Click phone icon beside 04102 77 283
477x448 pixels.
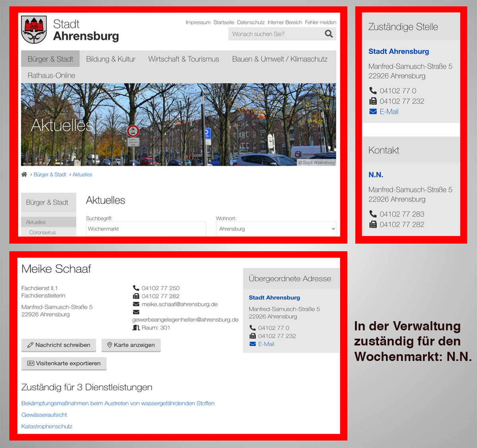pyautogui.click(x=373, y=214)
